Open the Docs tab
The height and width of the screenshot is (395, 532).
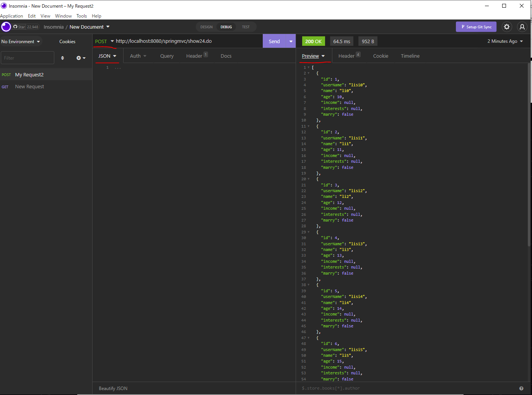coord(226,56)
